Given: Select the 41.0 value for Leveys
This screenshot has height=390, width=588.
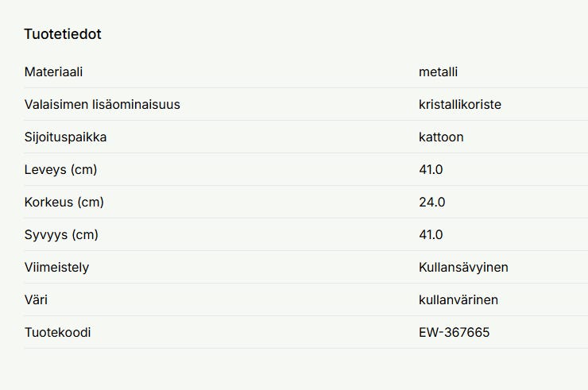Looking at the screenshot, I should coord(431,170).
